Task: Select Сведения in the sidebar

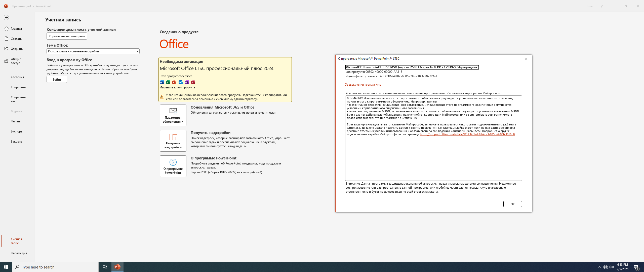Action: [17, 77]
